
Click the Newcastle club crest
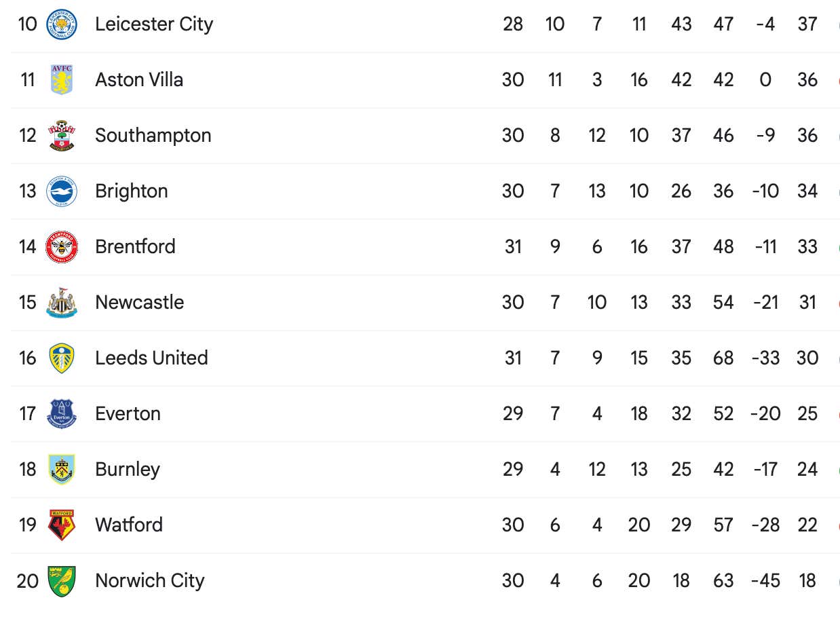click(x=62, y=303)
